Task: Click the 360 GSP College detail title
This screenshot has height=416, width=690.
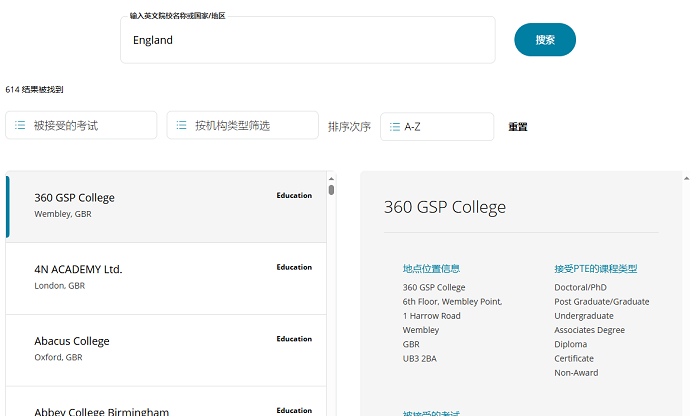Action: point(445,208)
